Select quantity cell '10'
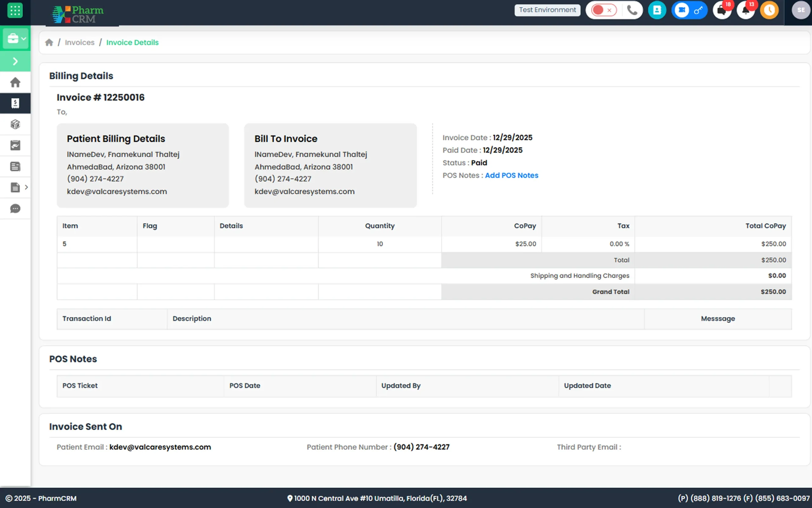This screenshot has width=812, height=508. pos(379,244)
